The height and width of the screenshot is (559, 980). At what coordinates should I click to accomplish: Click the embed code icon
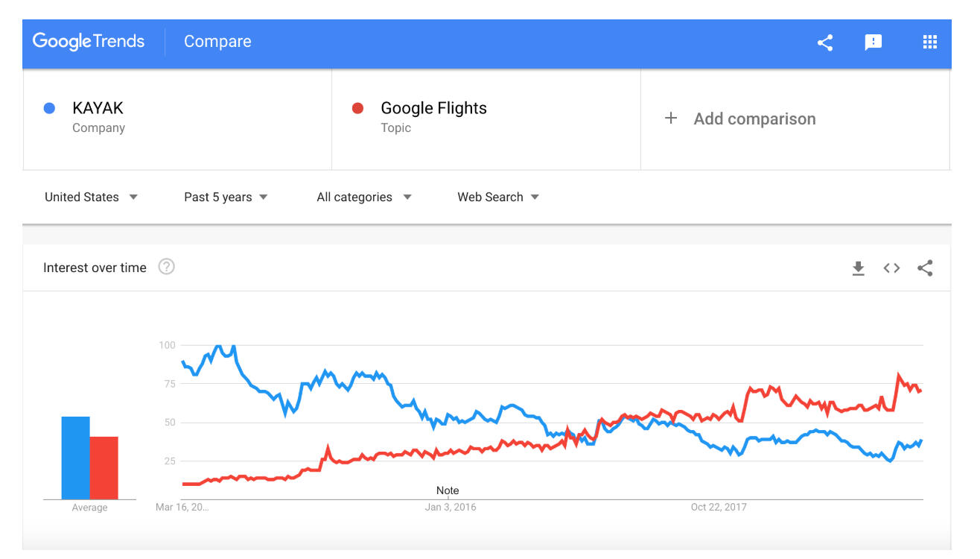tap(891, 268)
